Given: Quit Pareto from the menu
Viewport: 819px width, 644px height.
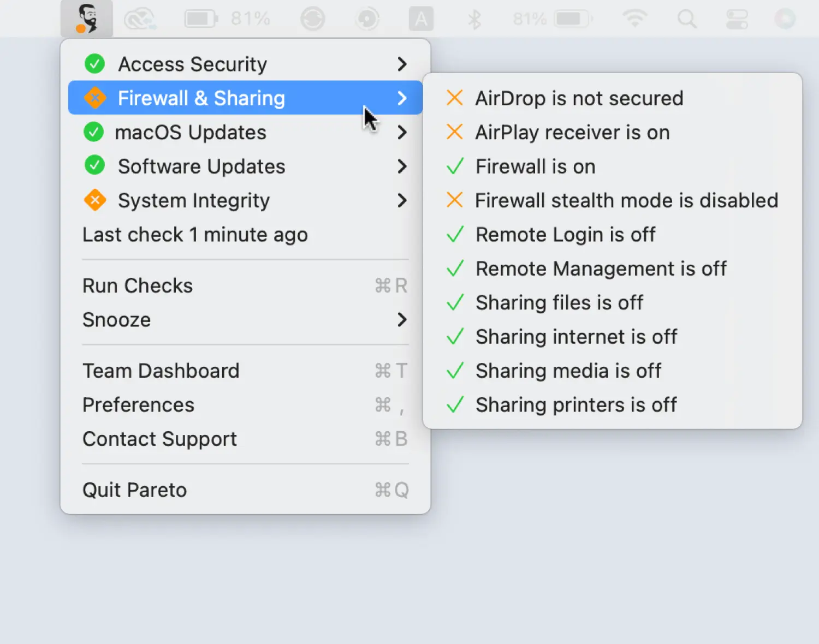Looking at the screenshot, I should [134, 490].
